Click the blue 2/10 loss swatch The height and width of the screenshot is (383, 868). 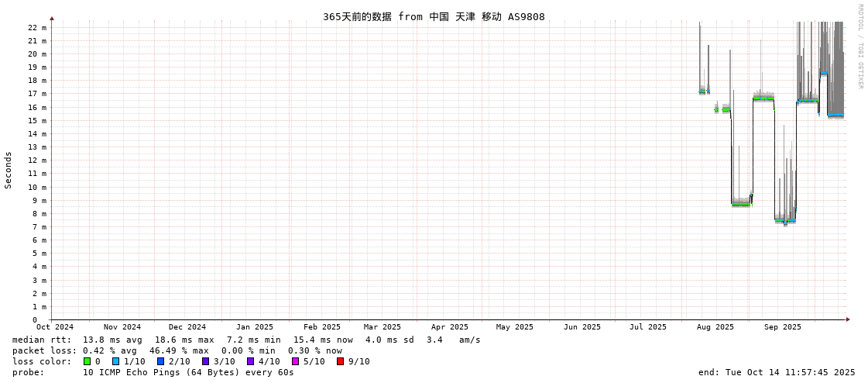[x=160, y=361]
